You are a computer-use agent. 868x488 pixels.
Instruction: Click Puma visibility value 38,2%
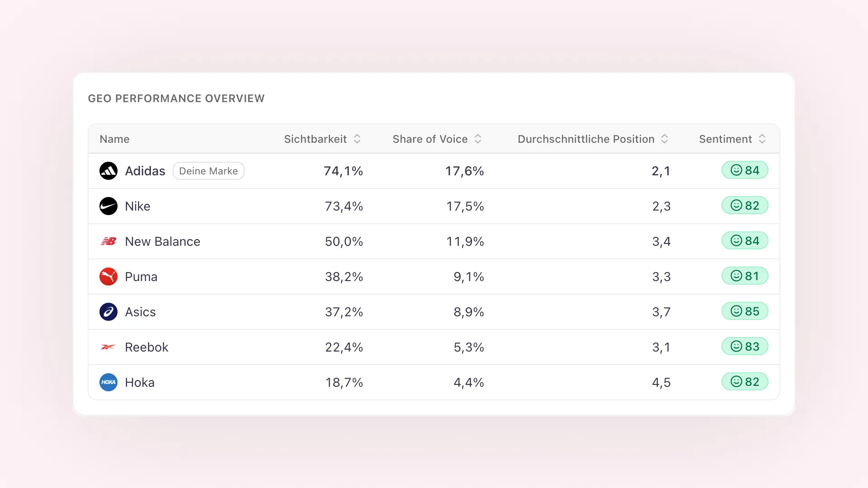[344, 277]
